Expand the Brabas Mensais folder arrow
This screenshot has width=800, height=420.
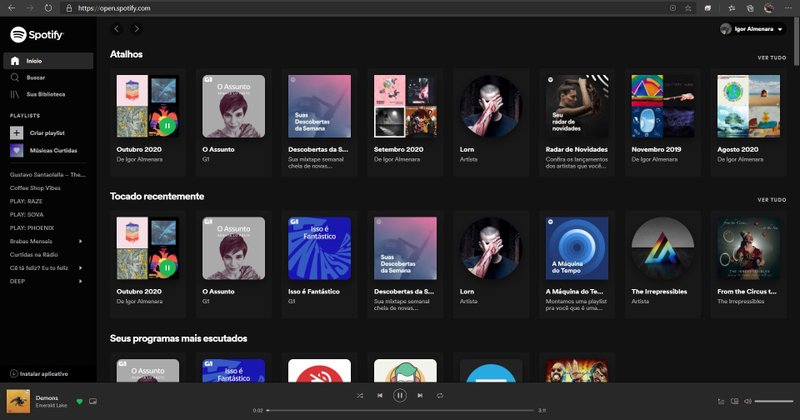click(80, 241)
